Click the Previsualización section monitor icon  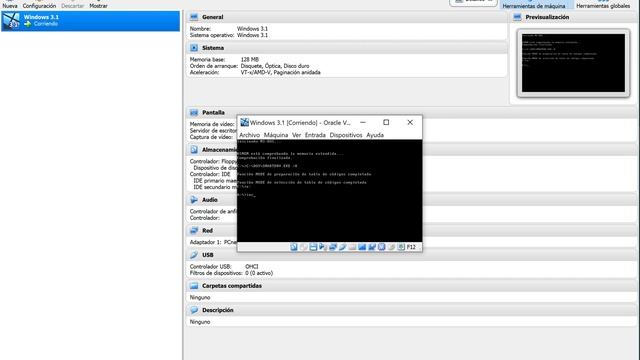pyautogui.click(x=517, y=17)
